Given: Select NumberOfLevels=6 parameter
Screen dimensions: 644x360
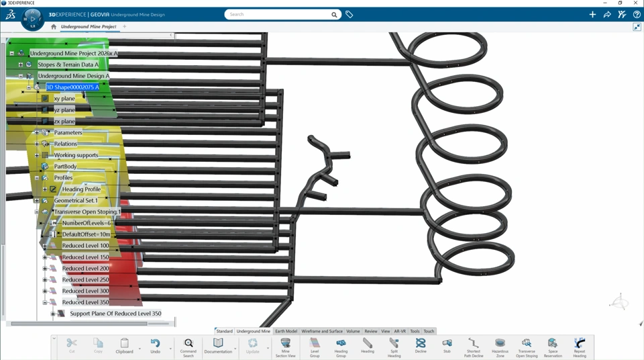Looking at the screenshot, I should point(87,223).
